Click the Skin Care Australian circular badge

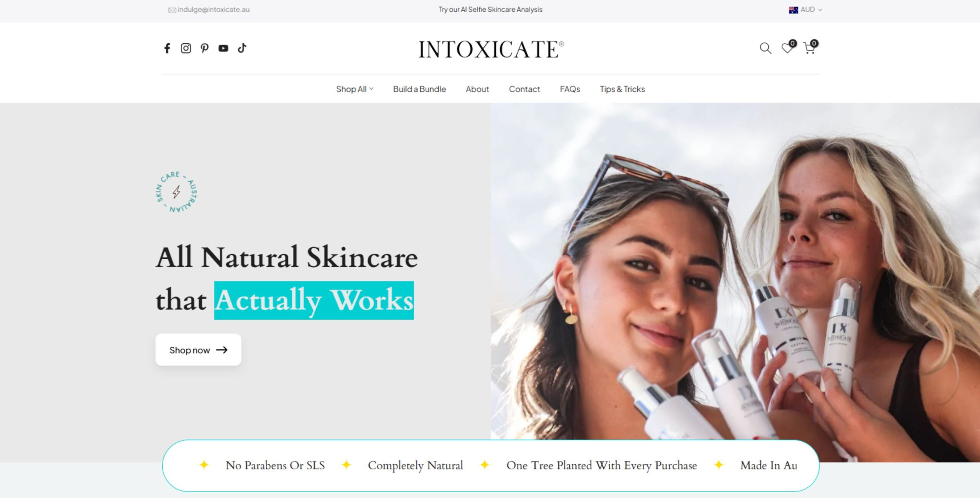point(177,192)
